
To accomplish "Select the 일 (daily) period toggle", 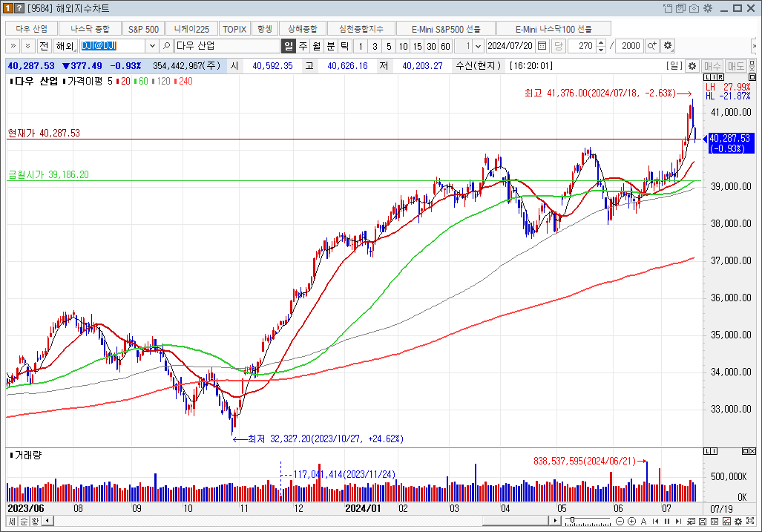I will (x=289, y=46).
